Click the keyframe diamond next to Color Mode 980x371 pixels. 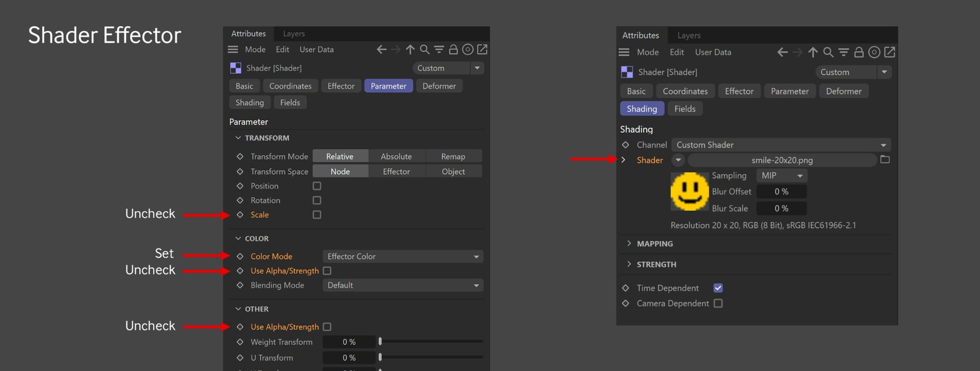point(240,256)
